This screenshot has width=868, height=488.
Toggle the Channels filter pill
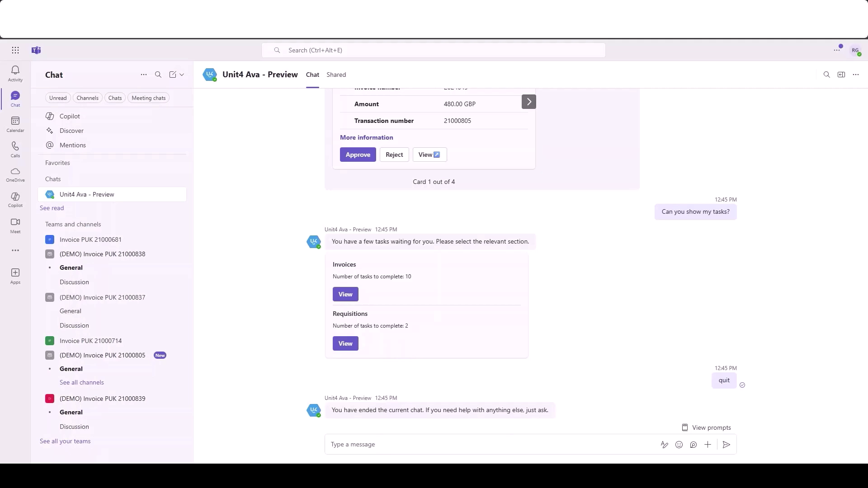[87, 98]
